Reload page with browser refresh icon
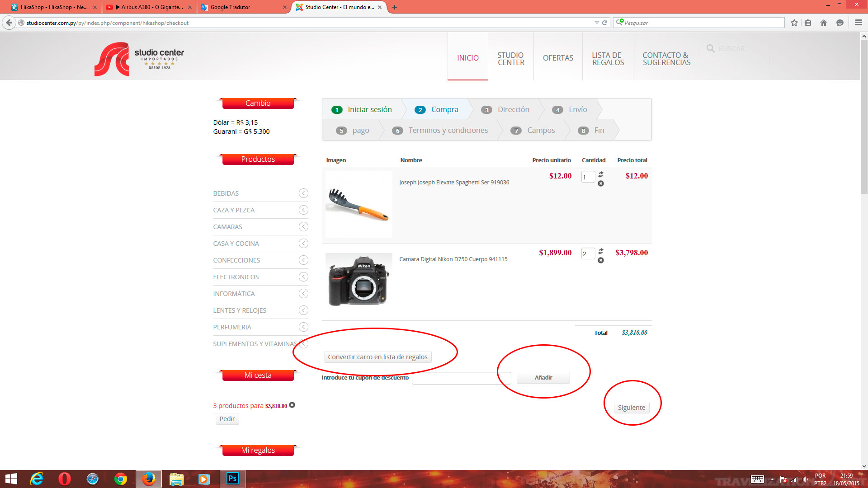 (604, 23)
